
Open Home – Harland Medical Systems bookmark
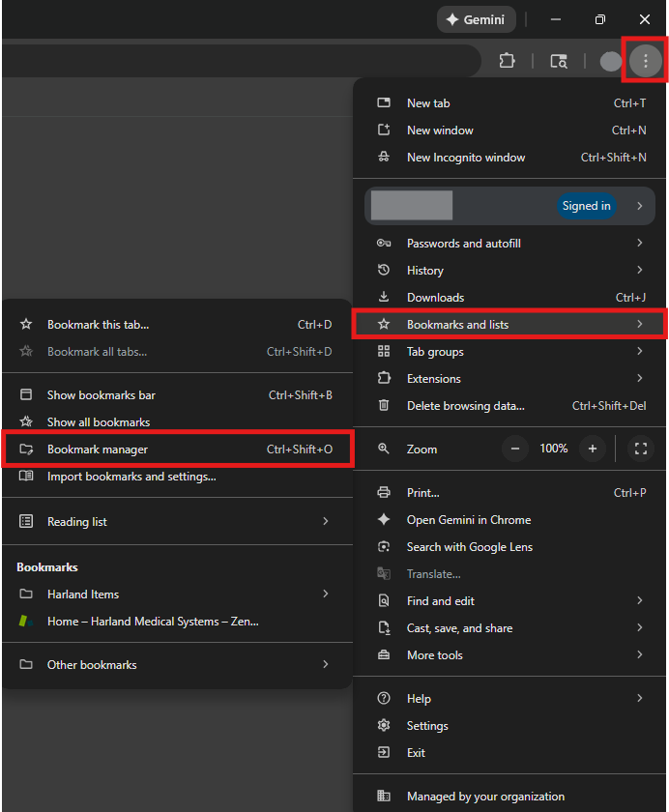(153, 622)
